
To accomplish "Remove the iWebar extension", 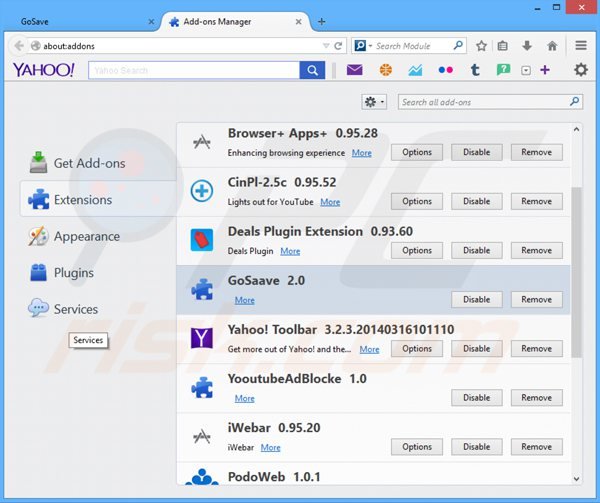I will pos(536,447).
